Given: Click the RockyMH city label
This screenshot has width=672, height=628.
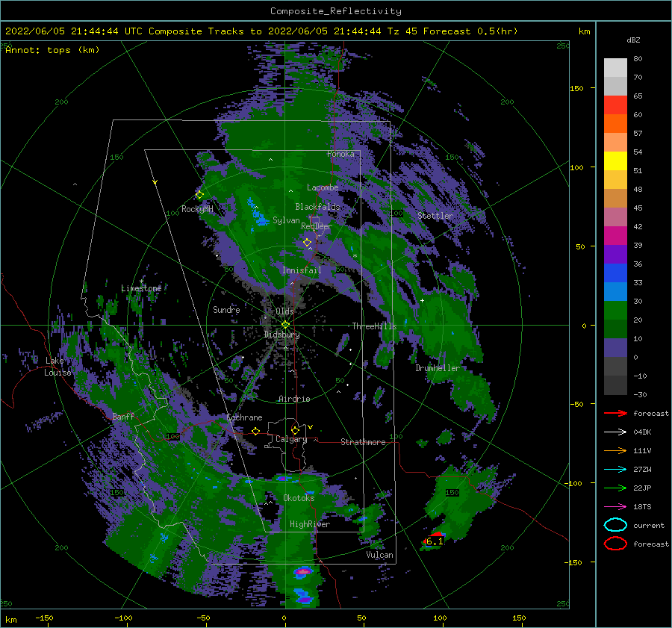Looking at the screenshot, I should point(197,209).
